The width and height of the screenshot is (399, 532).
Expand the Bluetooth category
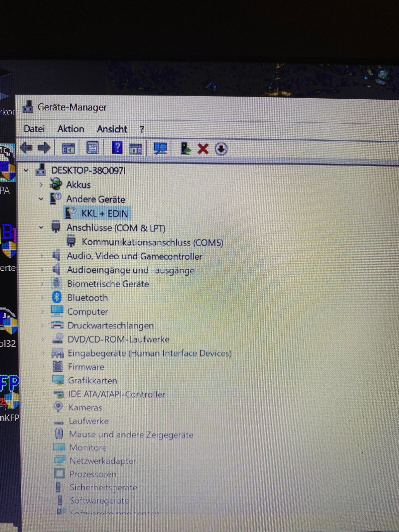click(42, 298)
